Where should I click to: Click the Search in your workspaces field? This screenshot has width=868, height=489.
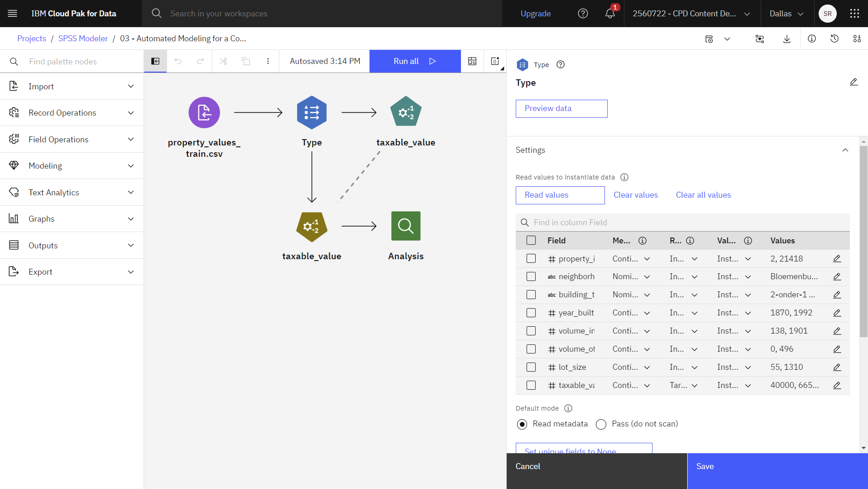point(322,14)
